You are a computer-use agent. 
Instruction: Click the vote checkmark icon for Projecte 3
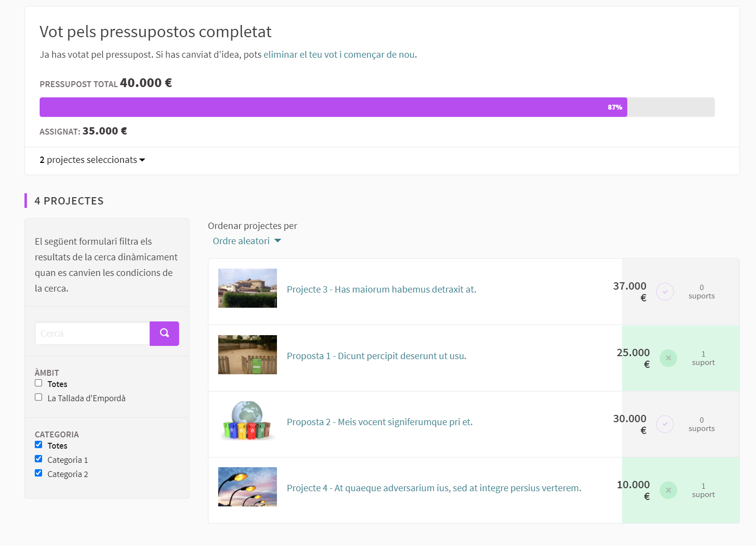[665, 292]
